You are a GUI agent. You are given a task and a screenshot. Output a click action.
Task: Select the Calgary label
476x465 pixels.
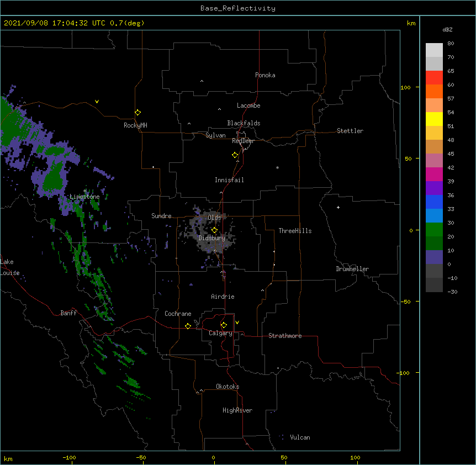220,333
